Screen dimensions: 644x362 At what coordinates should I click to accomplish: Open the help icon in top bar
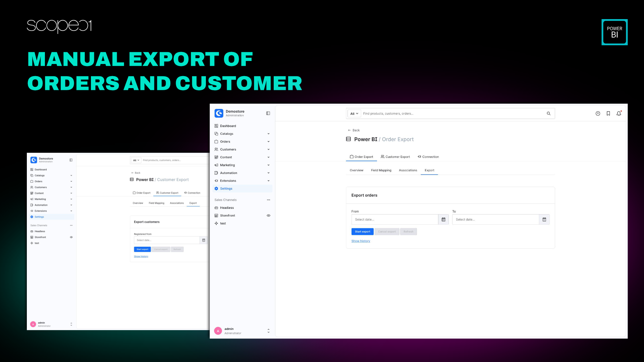tap(598, 114)
